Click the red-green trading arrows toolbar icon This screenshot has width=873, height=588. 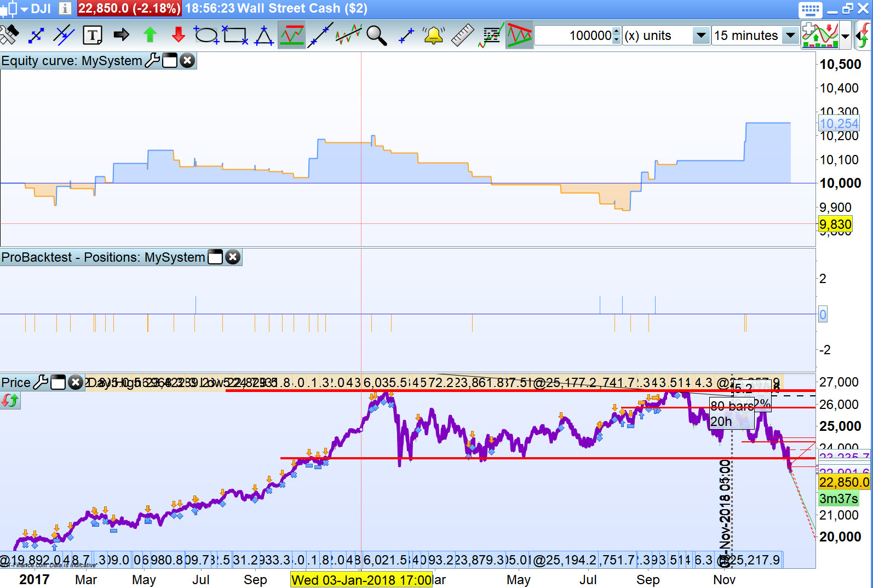(x=864, y=36)
